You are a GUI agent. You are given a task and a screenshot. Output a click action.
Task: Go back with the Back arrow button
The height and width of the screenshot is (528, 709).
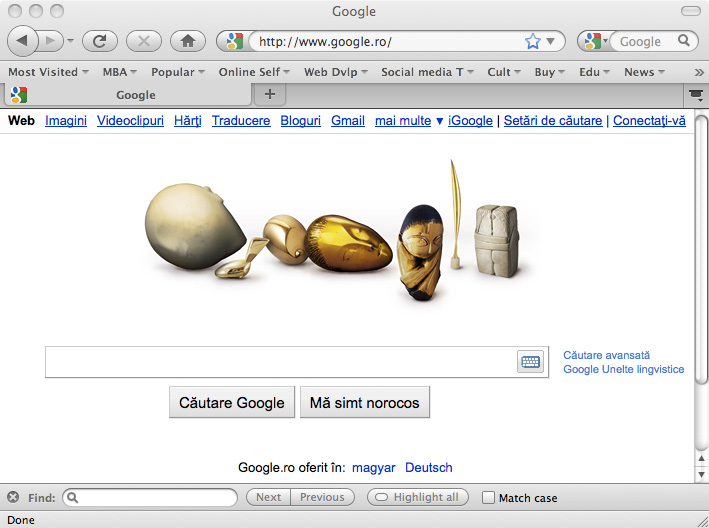[21, 41]
